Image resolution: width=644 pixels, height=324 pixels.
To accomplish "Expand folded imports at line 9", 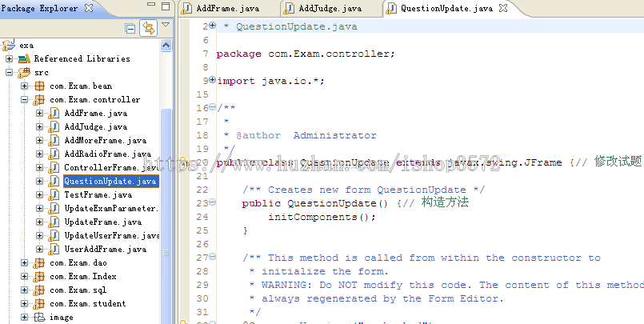I will [x=212, y=80].
